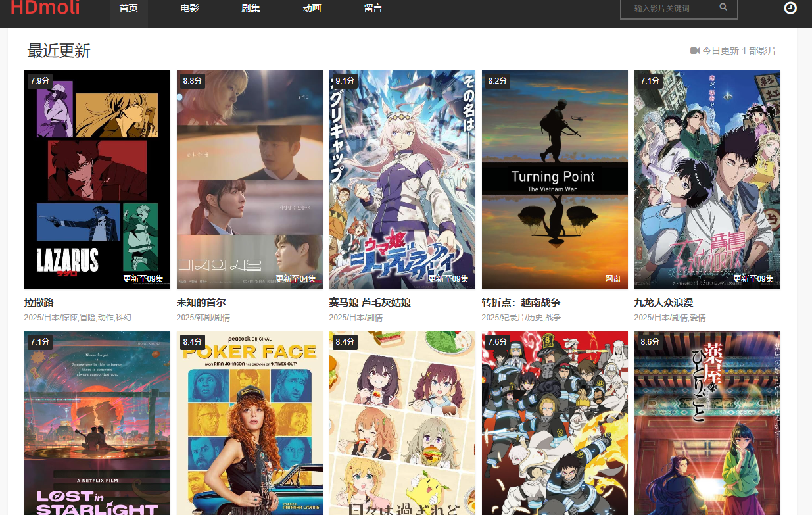Click the 今日更新 1 部影片 text
Screen dimensions: 812x515
point(739,51)
